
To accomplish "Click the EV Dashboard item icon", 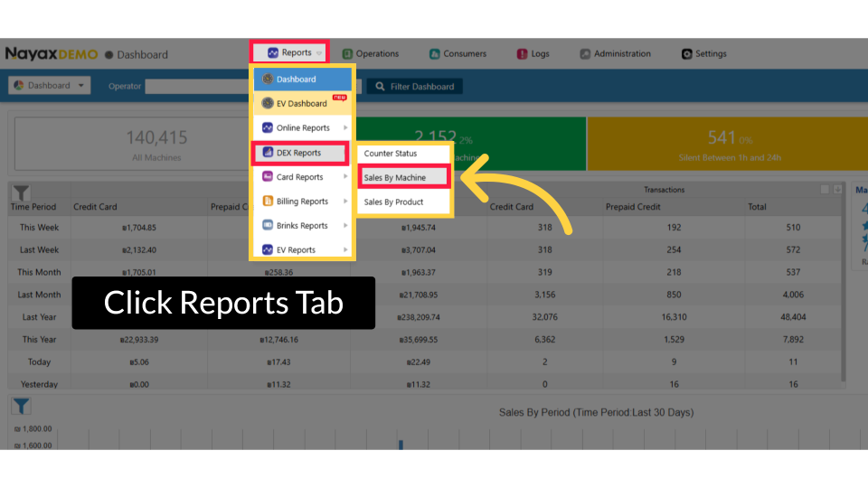I will click(268, 103).
